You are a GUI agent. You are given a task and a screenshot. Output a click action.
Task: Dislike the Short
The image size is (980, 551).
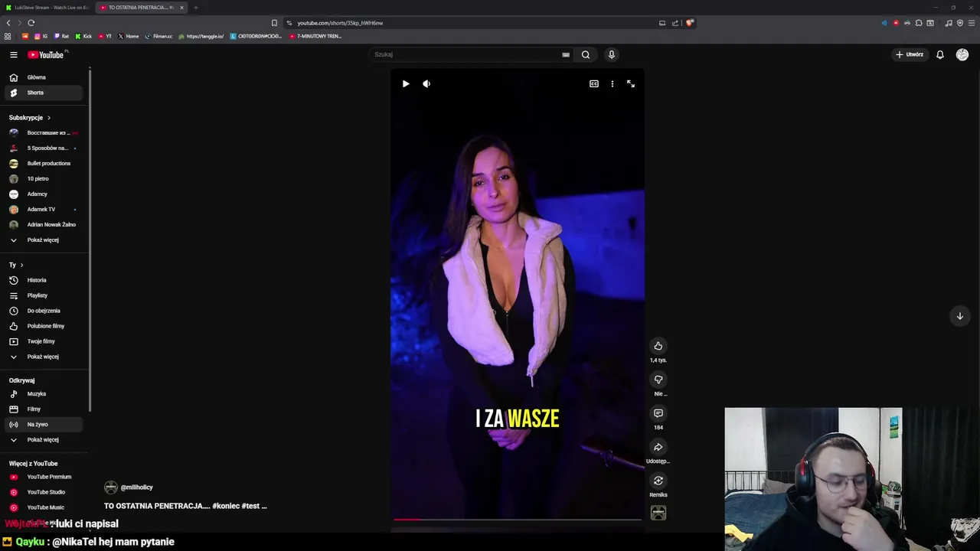[658, 380]
